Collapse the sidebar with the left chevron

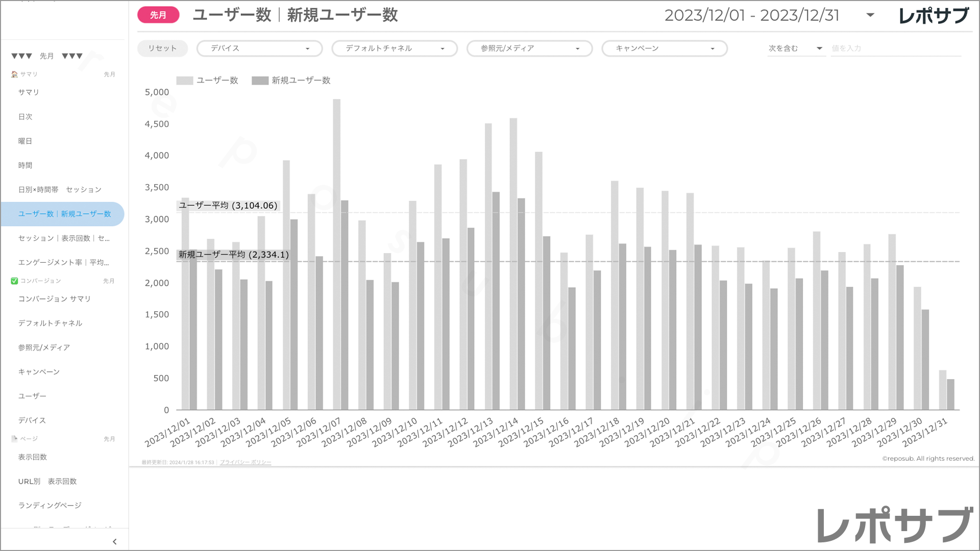pos(114,542)
